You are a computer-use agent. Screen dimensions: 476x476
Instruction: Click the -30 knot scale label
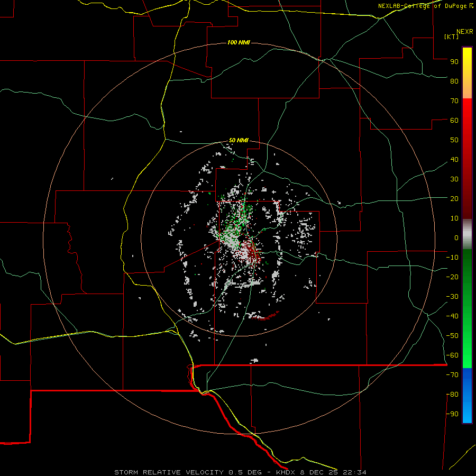pyautogui.click(x=452, y=297)
